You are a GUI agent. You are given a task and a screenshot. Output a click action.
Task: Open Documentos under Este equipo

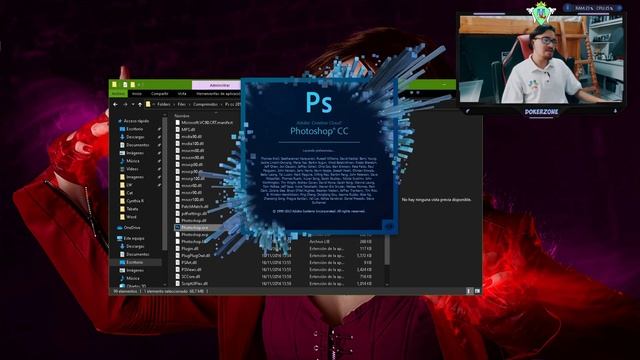click(138, 254)
